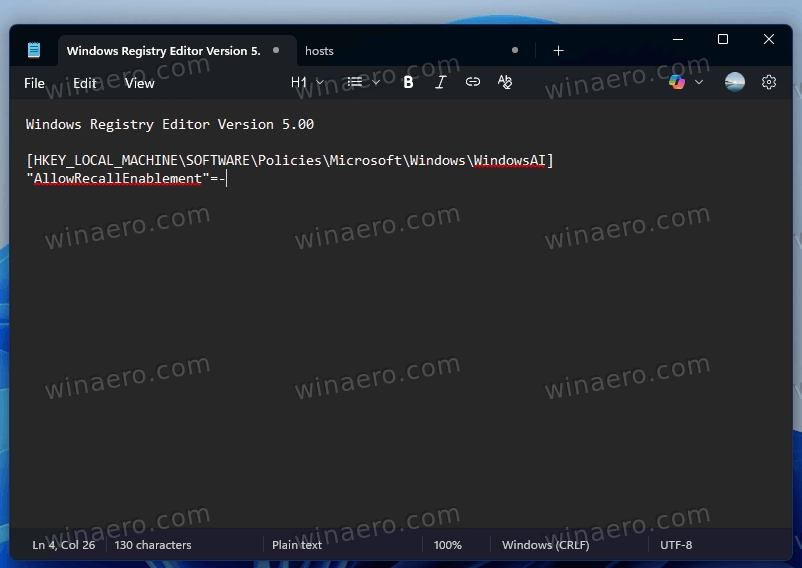Click the Notepad app icon in title bar

[x=34, y=50]
